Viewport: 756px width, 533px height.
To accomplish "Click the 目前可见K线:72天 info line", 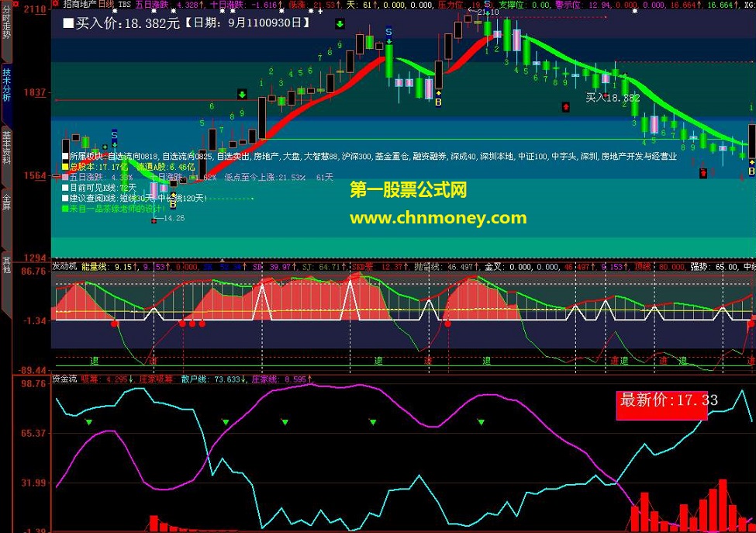I will click(99, 188).
